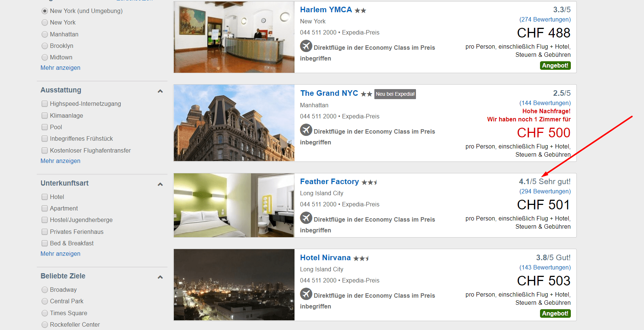Click the Angebot! badge on Hotel Nirvana
Image resolution: width=644 pixels, height=330 pixels.
coord(555,313)
